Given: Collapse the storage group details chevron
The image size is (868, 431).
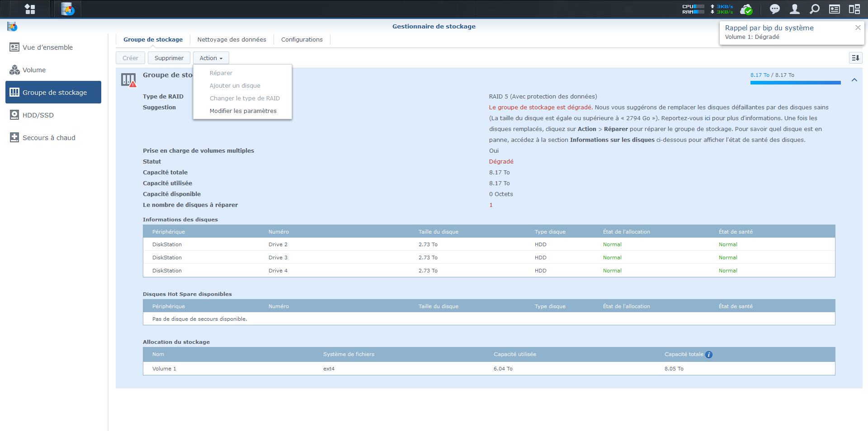Looking at the screenshot, I should pyautogui.click(x=854, y=80).
